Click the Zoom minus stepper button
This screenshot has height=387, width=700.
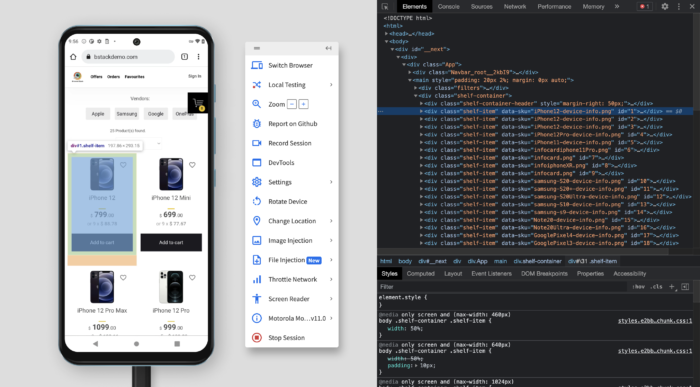coord(292,104)
